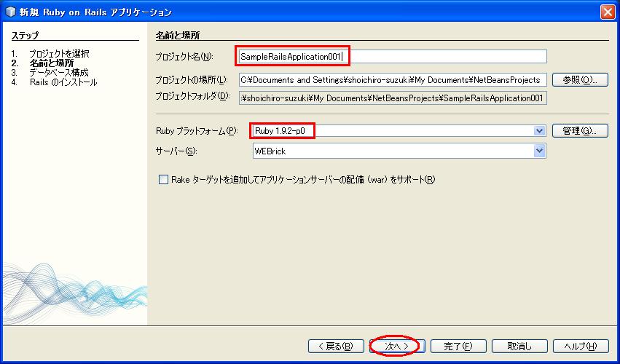Click the NetBeans cube icon in title bar
The image size is (620, 364).
point(9,12)
